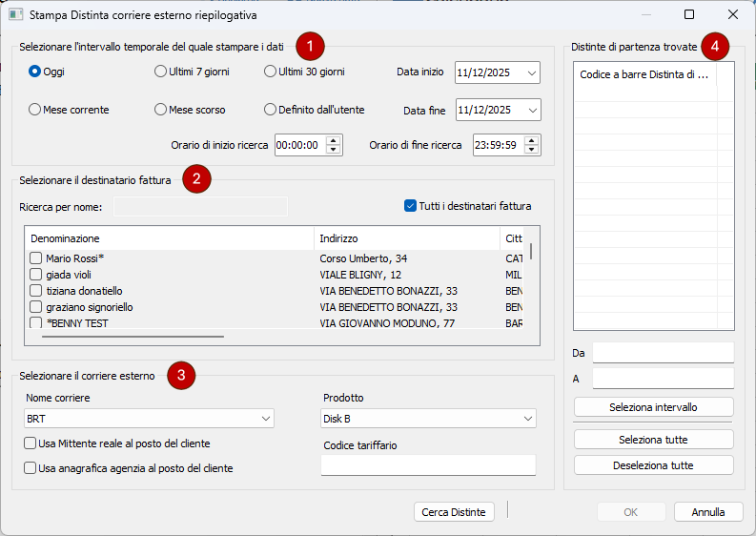756x536 pixels.
Task: Choose the Mese scorso radio option
Action: tap(160, 110)
